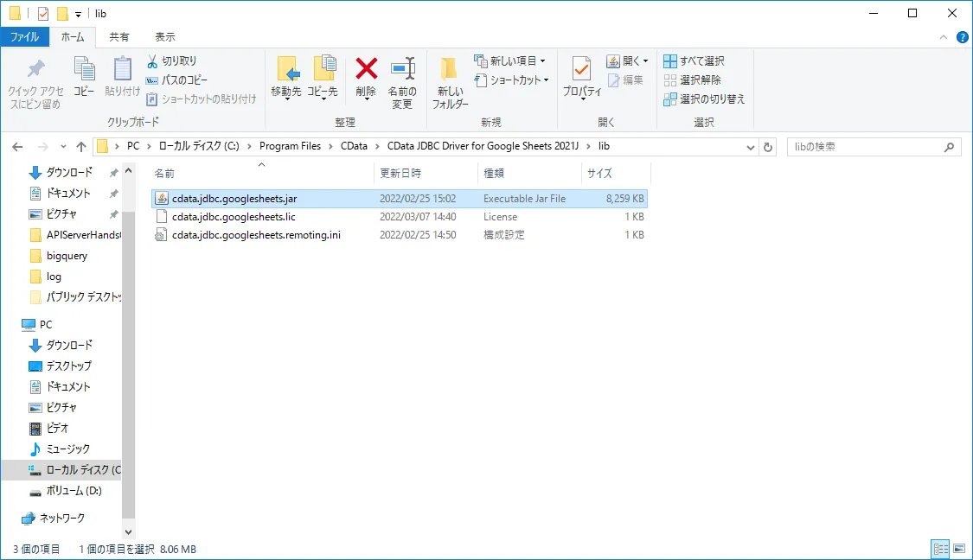Expand the address bar history dropdown

751,147
